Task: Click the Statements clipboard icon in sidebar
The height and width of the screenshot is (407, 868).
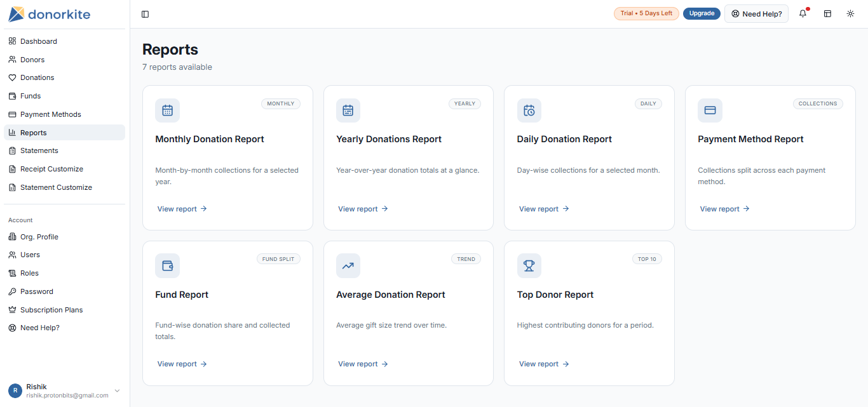Action: (12, 150)
